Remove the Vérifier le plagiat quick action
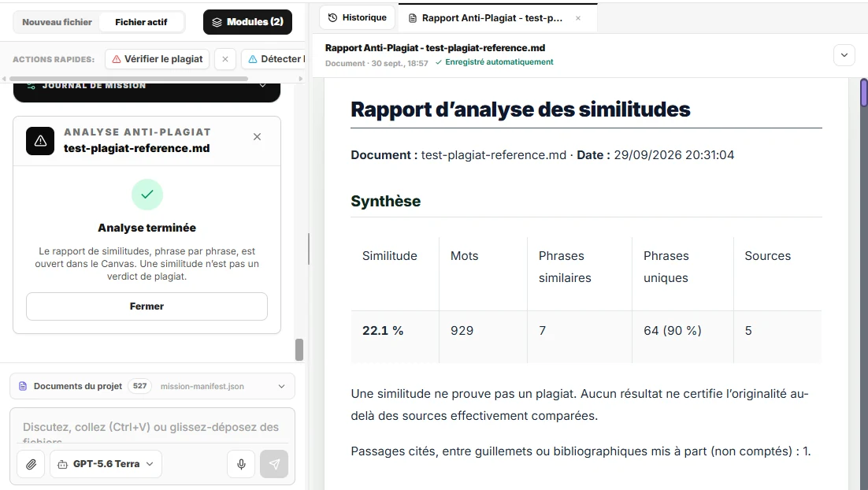The image size is (868, 490). point(225,59)
